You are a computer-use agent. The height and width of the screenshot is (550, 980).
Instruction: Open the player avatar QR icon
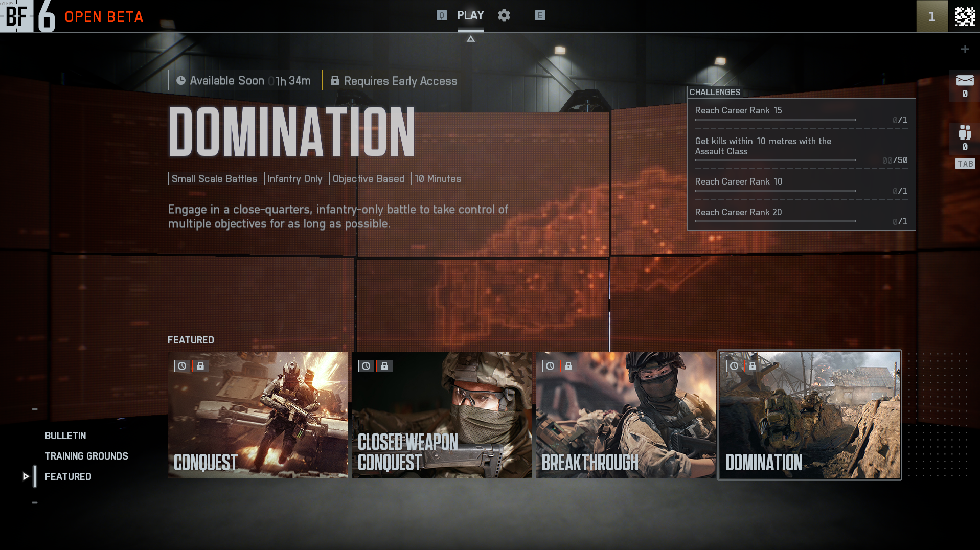pyautogui.click(x=965, y=16)
